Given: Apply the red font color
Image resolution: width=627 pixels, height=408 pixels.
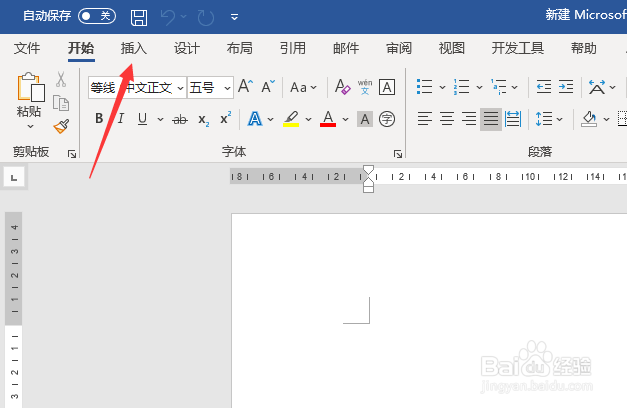Looking at the screenshot, I should pyautogui.click(x=328, y=119).
